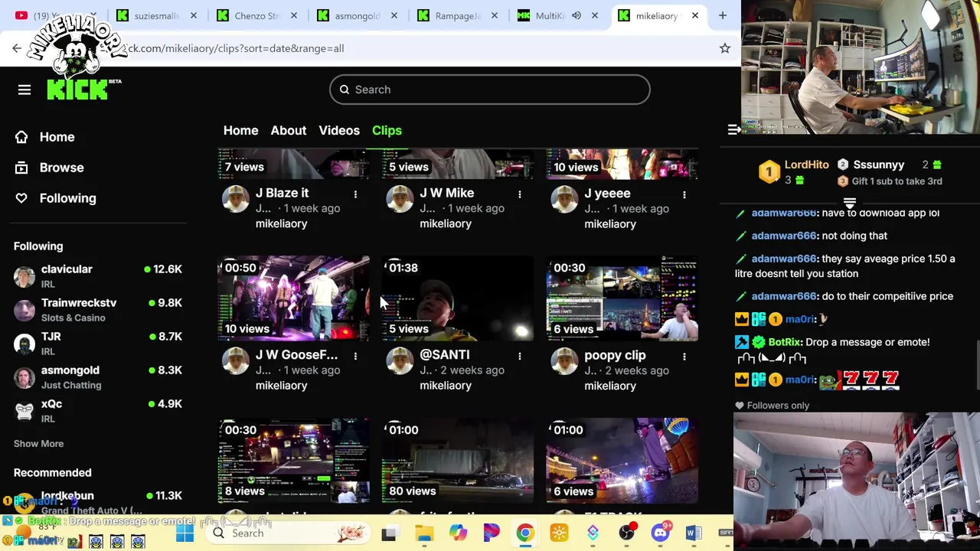The height and width of the screenshot is (551, 980).
Task: Click the heart icon next to Following
Action: click(21, 198)
